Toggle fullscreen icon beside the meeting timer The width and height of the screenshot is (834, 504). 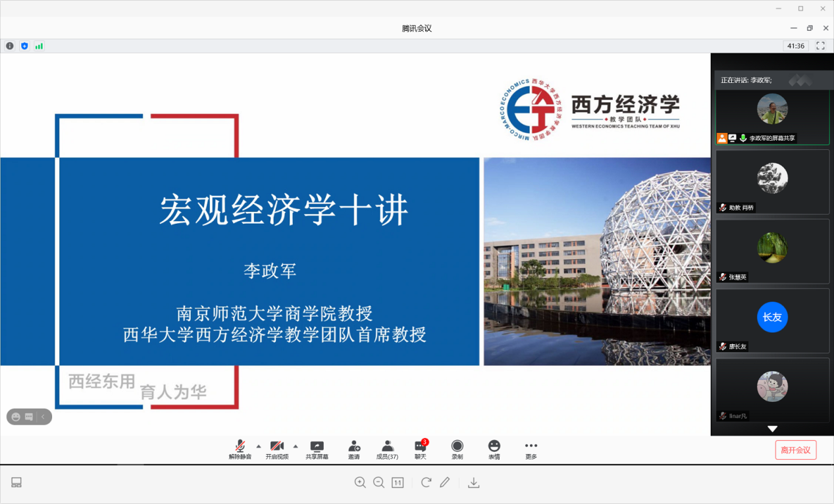(820, 46)
